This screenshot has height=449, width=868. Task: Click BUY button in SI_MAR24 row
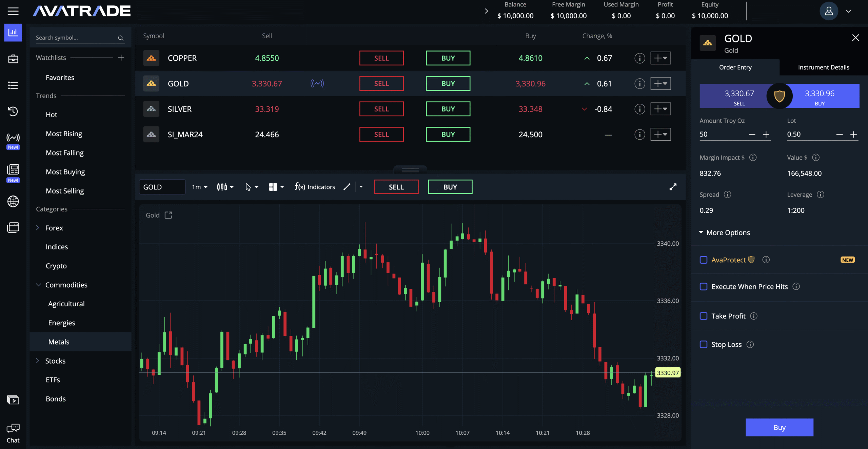[x=448, y=135]
